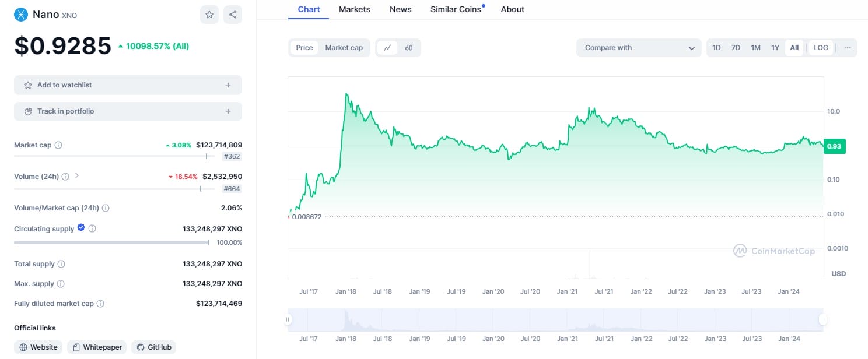Viewport: 868px width, 359px height.
Task: Click info icon by Fully diluted market cap
Action: click(100, 304)
